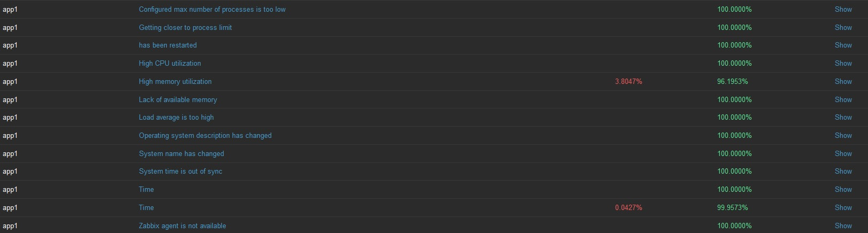
Task: Click 'Operating system description has changed' link
Action: tap(205, 135)
